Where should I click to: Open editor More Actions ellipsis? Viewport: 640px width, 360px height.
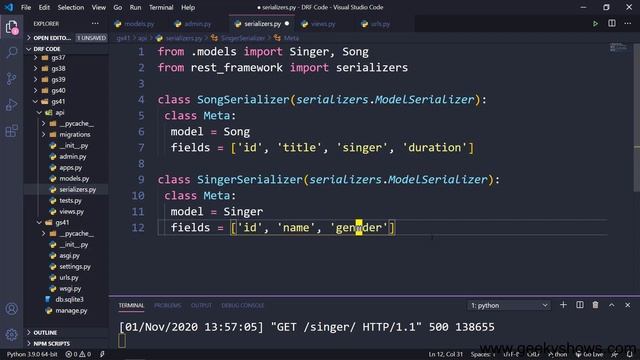click(x=627, y=24)
